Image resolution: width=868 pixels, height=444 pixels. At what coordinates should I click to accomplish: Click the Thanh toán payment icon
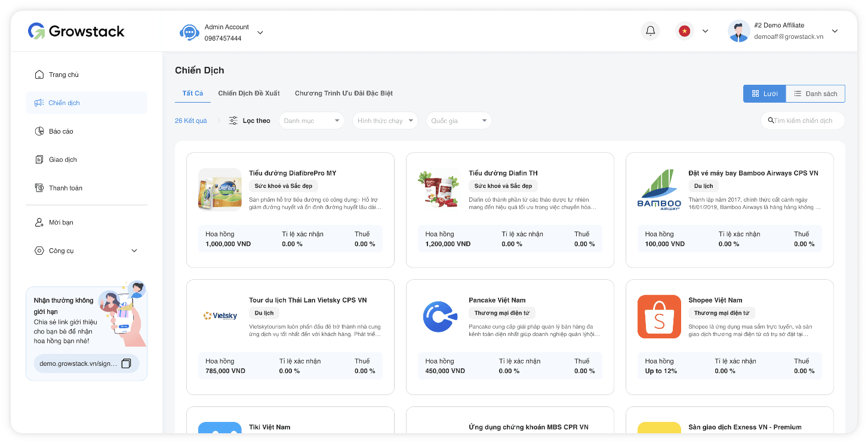(x=39, y=188)
